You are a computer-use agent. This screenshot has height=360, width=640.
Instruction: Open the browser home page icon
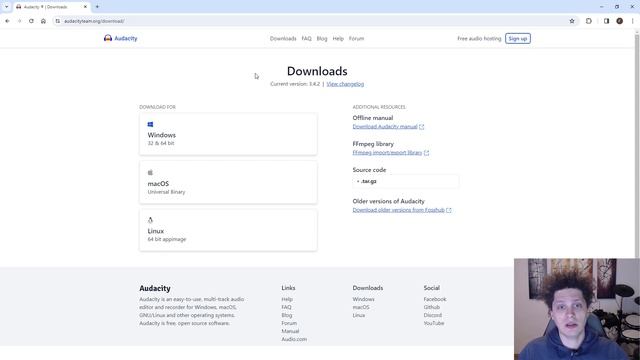[x=43, y=21]
